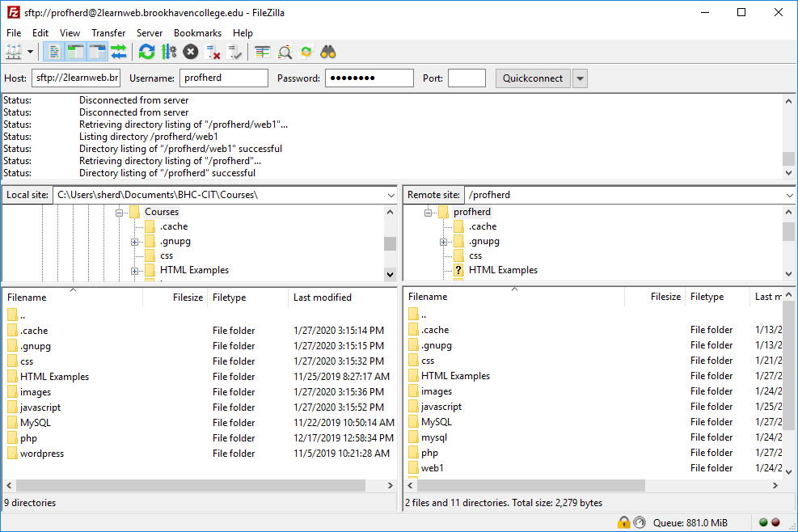The height and width of the screenshot is (532, 798).
Task: Click the Port field
Action: tap(467, 78)
